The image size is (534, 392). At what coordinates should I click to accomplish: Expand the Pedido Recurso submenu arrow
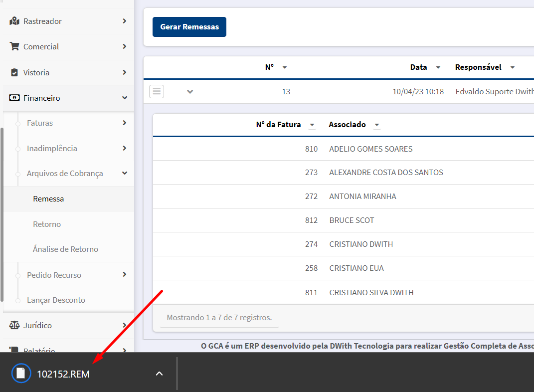125,274
